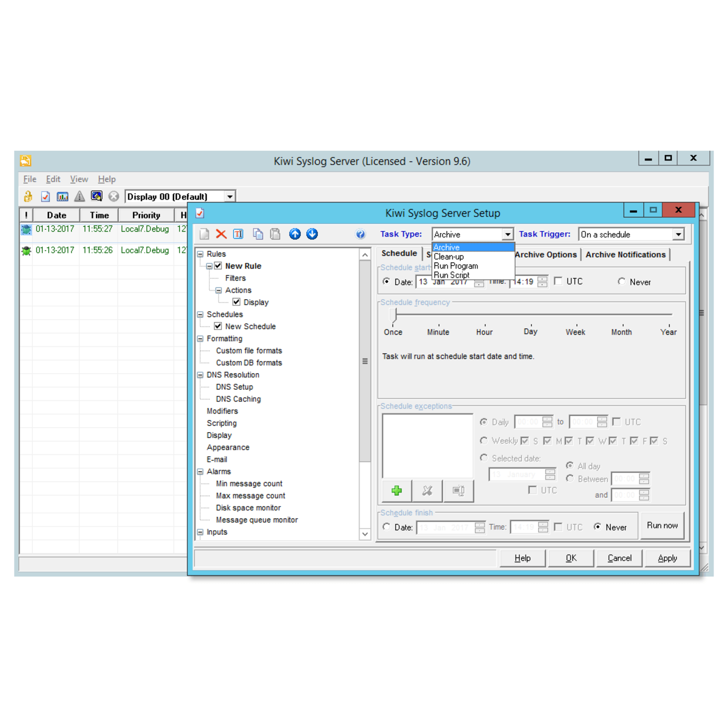Image resolution: width=728 pixels, height=728 pixels.
Task: Enable UTC for the schedule start time
Action: point(559,281)
